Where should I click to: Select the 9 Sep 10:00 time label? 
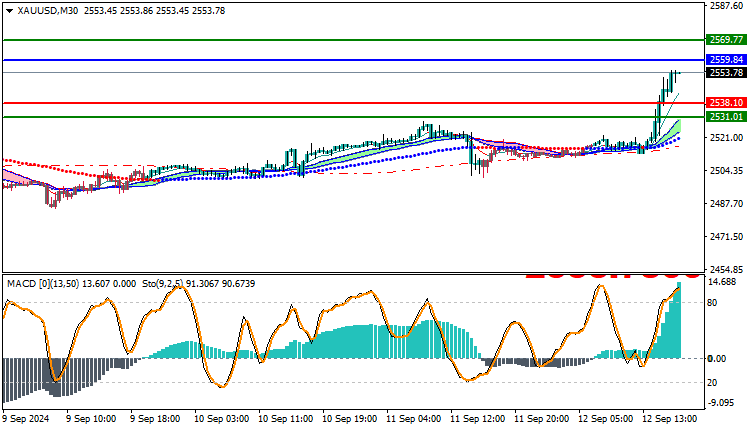91,419
